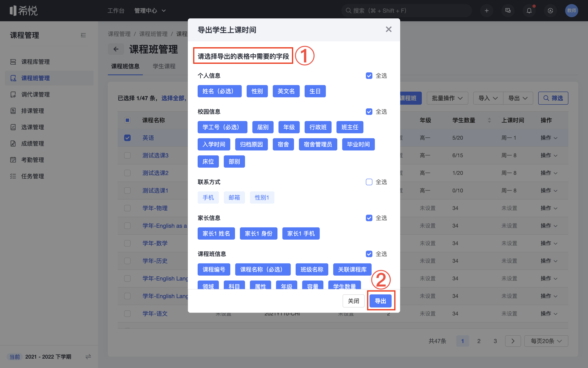588x368 pixels.
Task: Toggle the table header select-all checkbox
Action: click(x=127, y=120)
